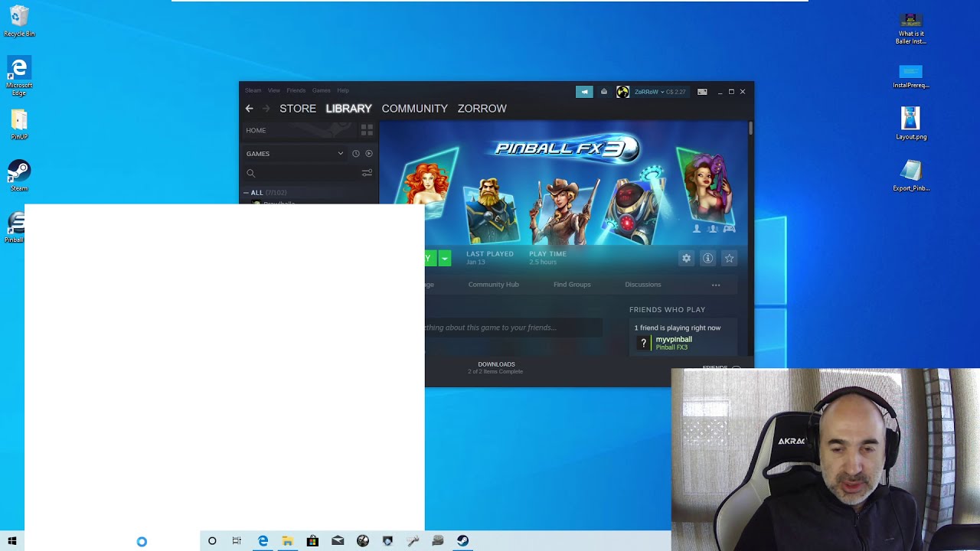Collapse the ALL games list
This screenshot has height=551, width=980.
pyautogui.click(x=246, y=193)
